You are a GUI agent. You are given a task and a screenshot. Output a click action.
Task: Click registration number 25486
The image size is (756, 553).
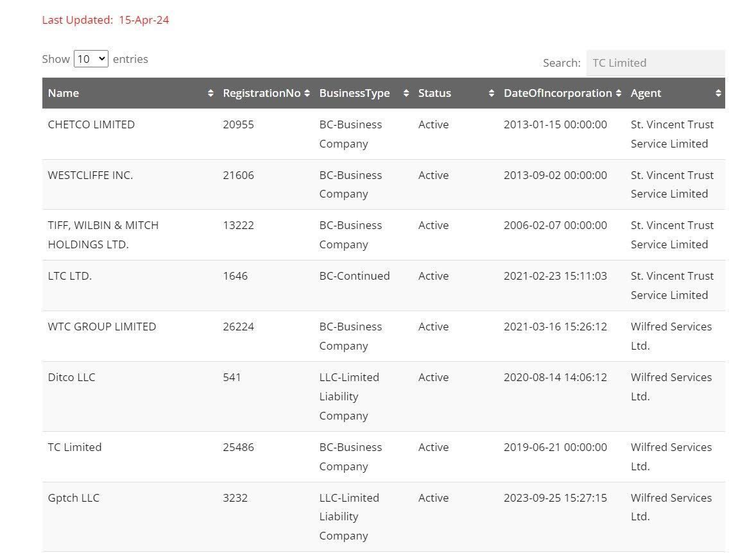[x=238, y=447]
